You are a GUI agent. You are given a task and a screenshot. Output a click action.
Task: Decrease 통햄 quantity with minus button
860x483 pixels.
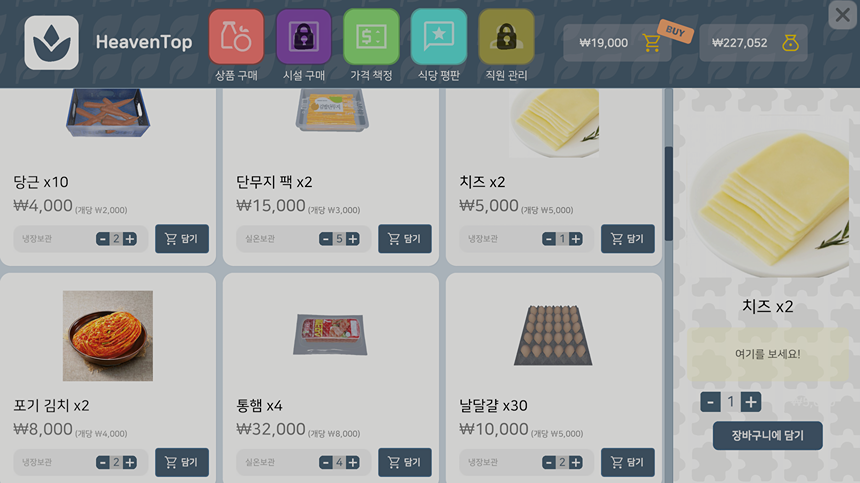(x=326, y=463)
